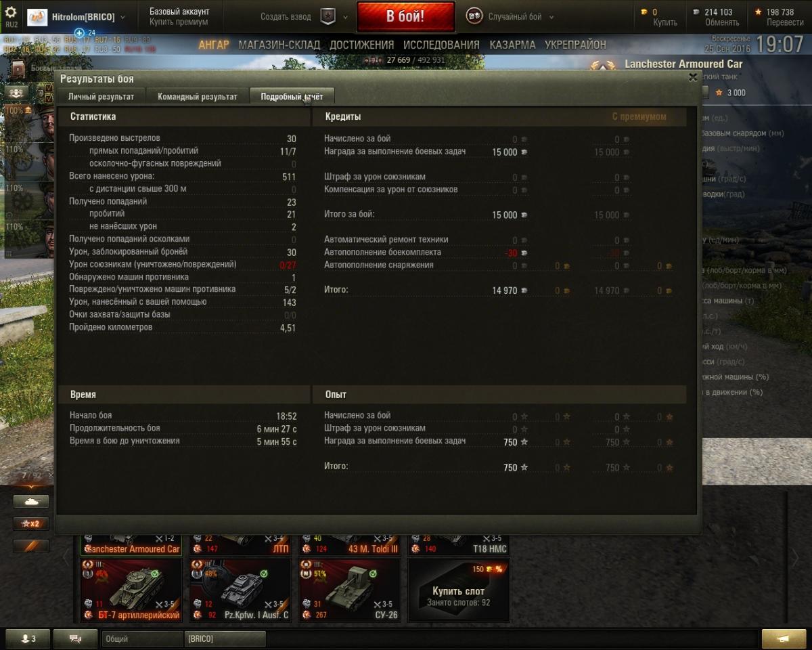The image size is (812, 650).
Task: Click the gold coin currency icon
Action: [x=644, y=12]
